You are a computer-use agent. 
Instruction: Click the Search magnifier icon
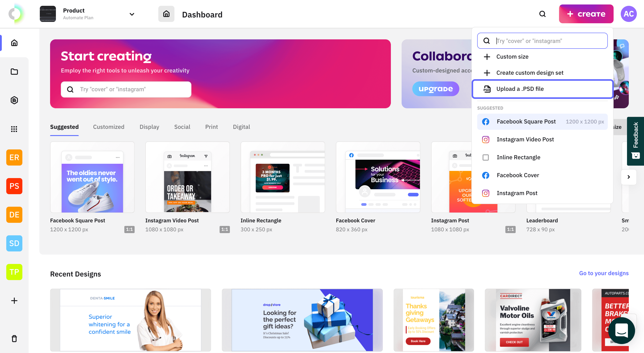point(542,14)
